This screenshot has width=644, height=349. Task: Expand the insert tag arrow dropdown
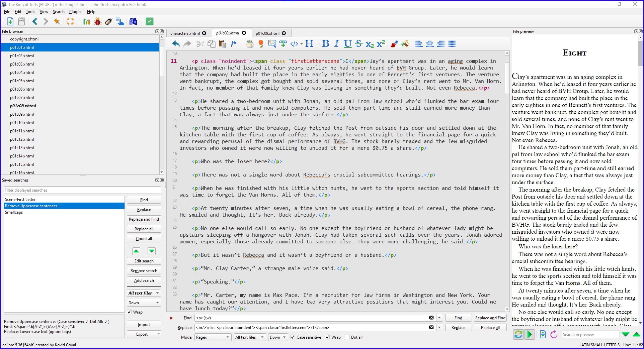pyautogui.click(x=301, y=44)
